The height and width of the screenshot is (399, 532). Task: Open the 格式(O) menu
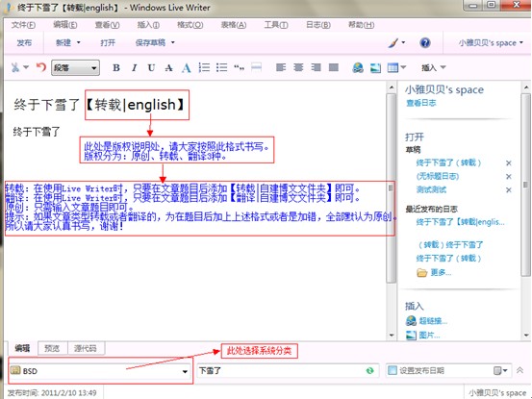(x=190, y=25)
